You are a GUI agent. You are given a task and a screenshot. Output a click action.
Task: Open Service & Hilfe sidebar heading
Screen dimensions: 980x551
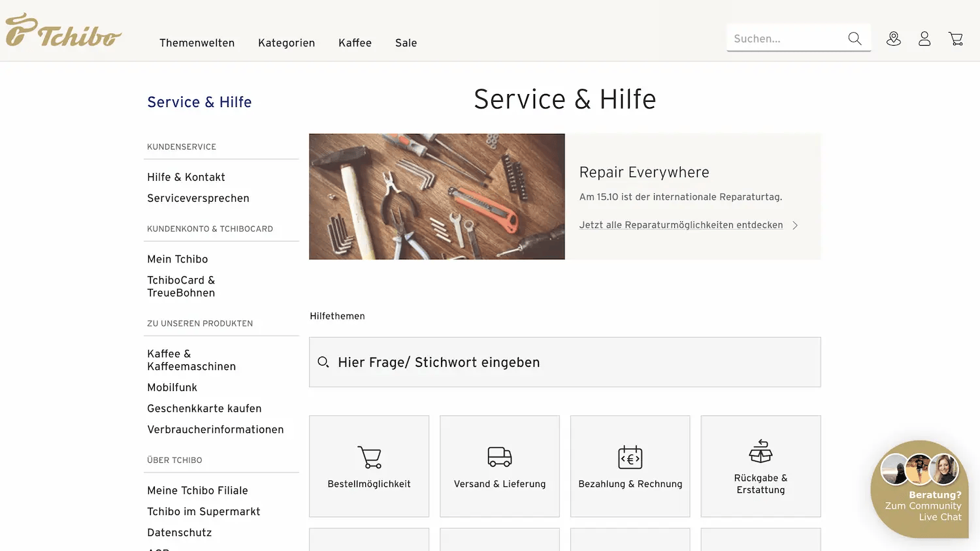[x=199, y=102]
